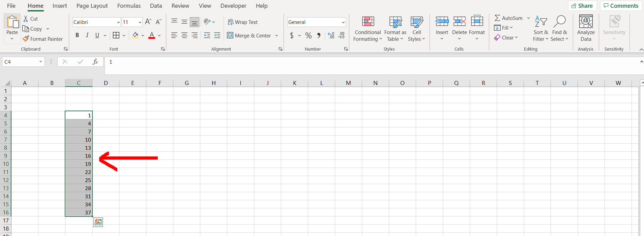Toggle Top Align
Viewport: 644px width, 236px height.
click(174, 22)
